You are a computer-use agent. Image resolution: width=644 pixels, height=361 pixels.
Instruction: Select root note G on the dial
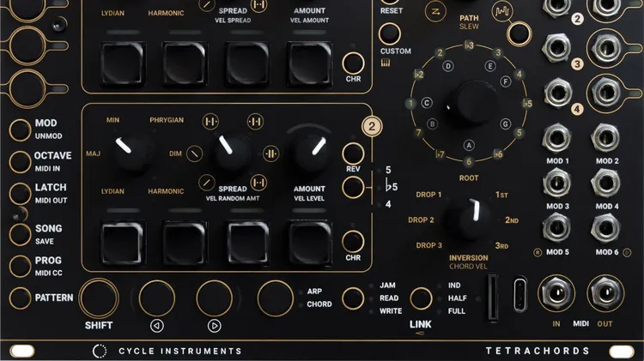[x=505, y=123]
